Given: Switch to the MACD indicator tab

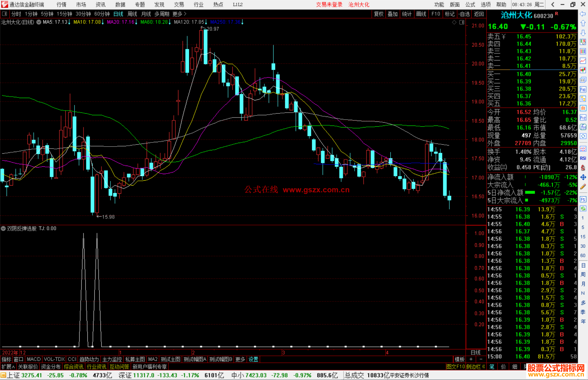Looking at the screenshot, I should pos(33,359).
